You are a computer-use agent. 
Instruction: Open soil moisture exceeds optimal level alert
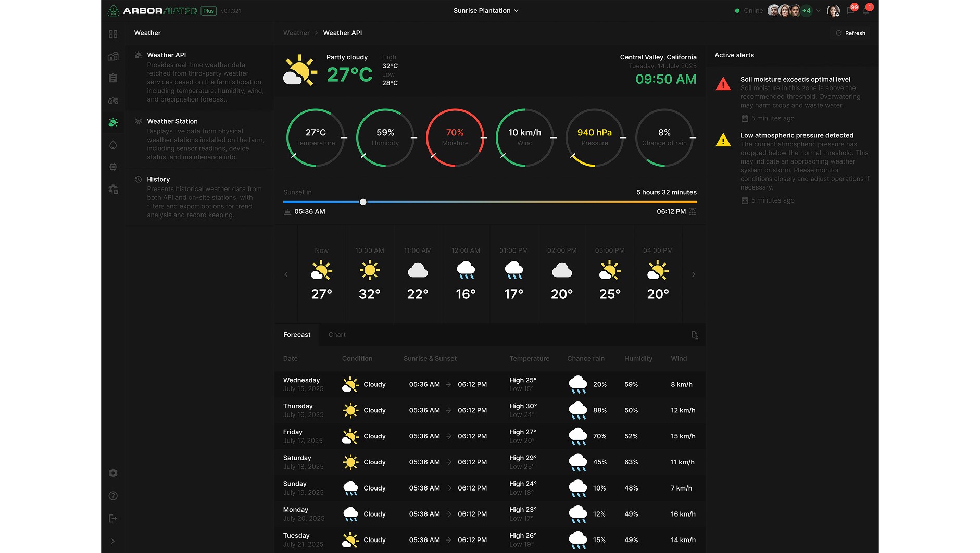pyautogui.click(x=792, y=98)
